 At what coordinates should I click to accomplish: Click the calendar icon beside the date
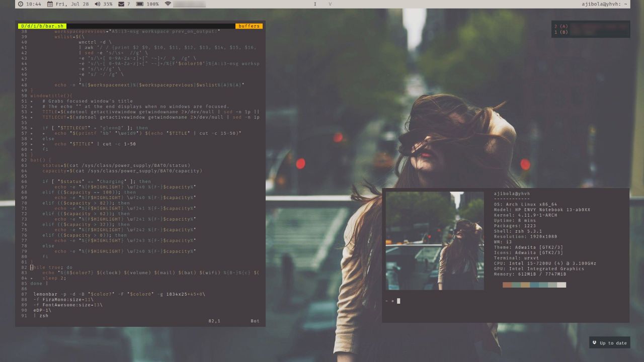click(50, 4)
